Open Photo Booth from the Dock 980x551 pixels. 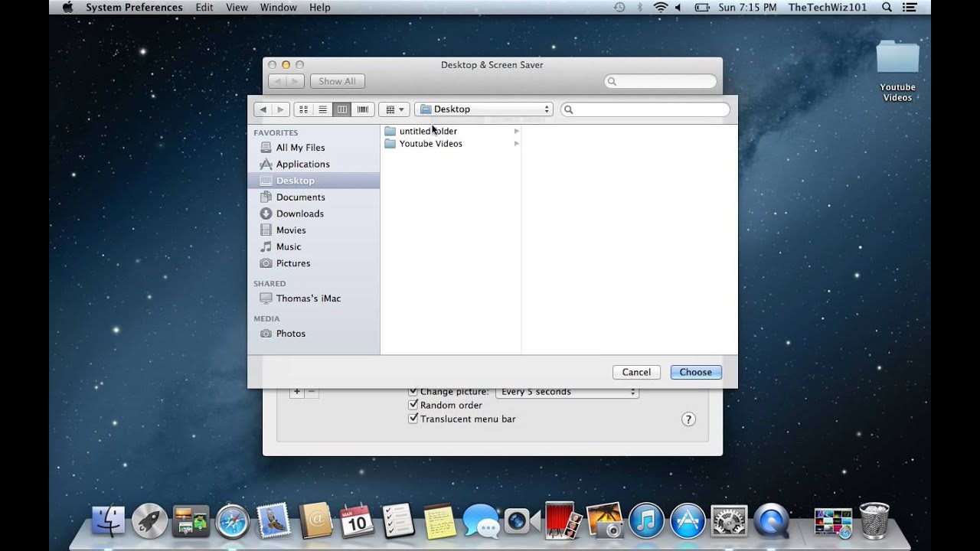tap(563, 521)
